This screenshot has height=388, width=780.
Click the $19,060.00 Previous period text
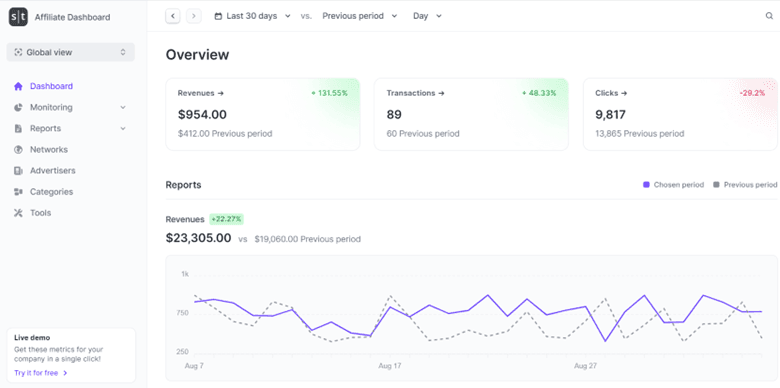(x=307, y=239)
